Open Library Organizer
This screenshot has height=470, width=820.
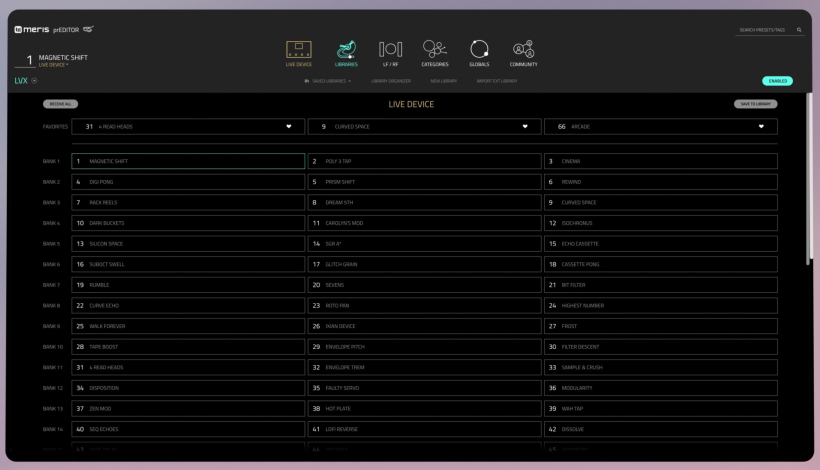tap(391, 81)
